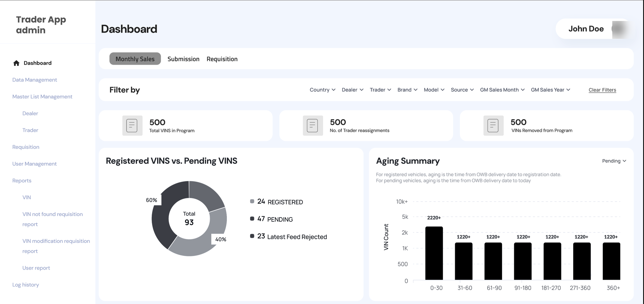
Task: Click the PENDING legend color marker
Action: [x=252, y=219]
